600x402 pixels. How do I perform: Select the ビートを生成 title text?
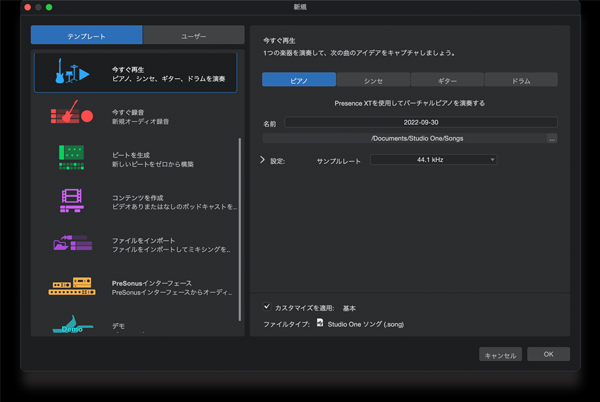click(131, 155)
